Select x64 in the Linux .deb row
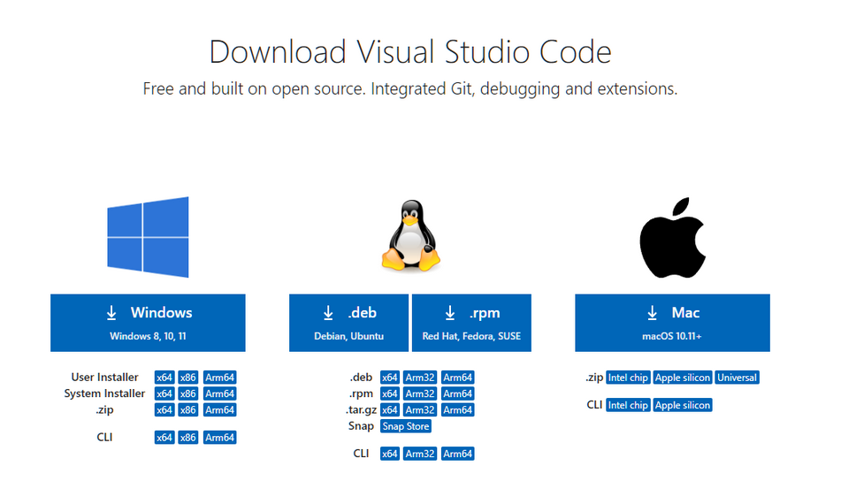The height and width of the screenshot is (504, 841). point(390,378)
